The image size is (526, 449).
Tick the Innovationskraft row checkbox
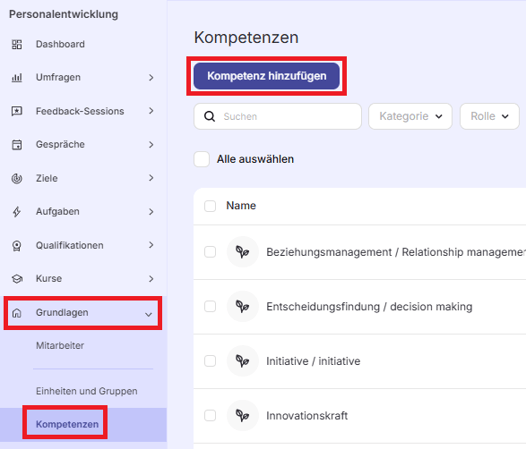(x=210, y=415)
